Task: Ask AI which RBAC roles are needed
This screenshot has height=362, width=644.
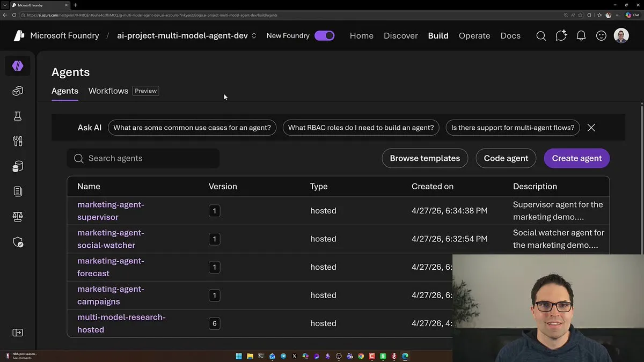Action: (361, 128)
